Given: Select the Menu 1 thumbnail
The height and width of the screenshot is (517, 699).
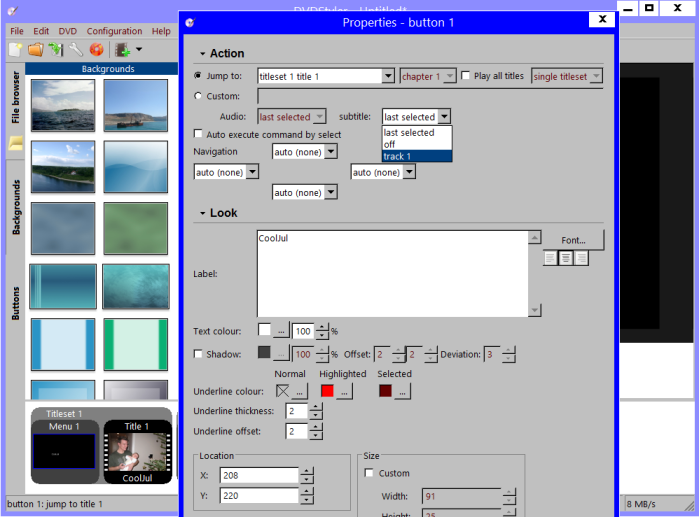Looking at the screenshot, I should click(x=64, y=451).
